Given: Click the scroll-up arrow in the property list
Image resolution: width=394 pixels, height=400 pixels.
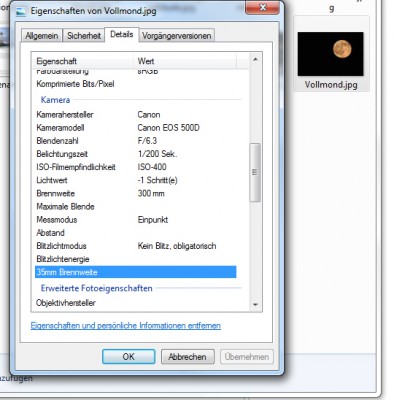Looking at the screenshot, I should click(x=255, y=60).
